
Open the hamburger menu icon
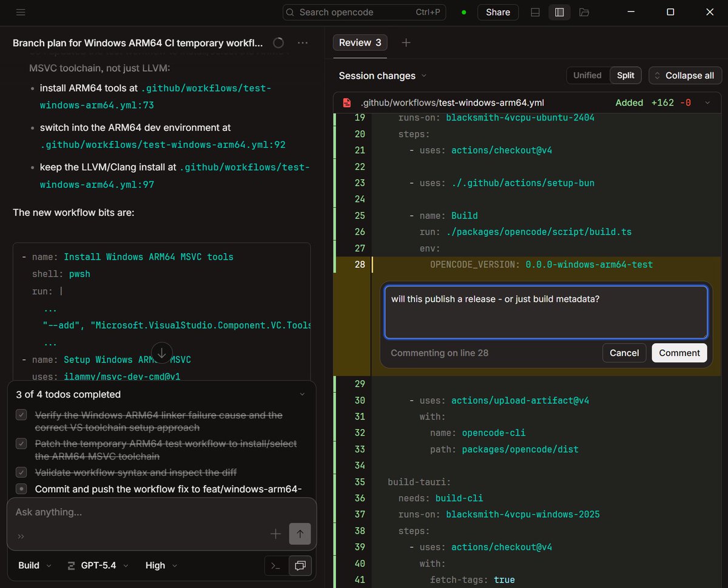[x=21, y=12]
